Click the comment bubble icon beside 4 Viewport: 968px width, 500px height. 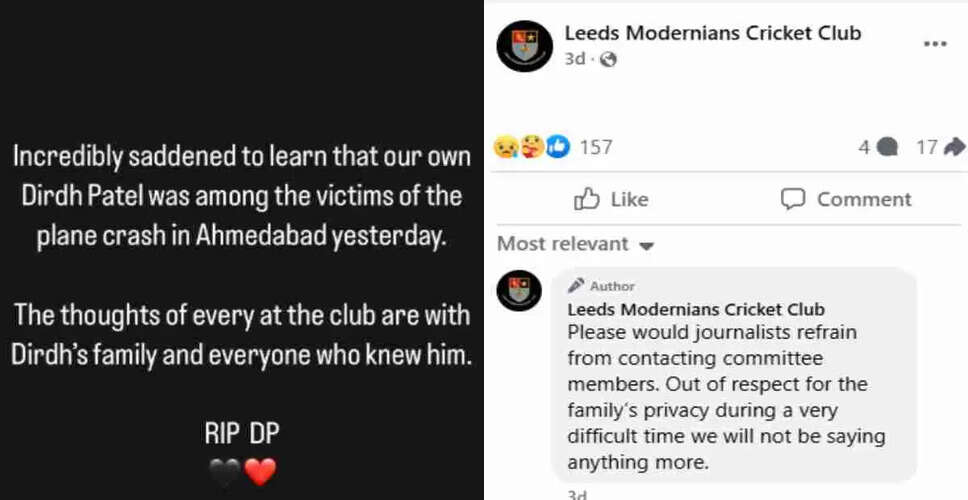[x=887, y=147]
